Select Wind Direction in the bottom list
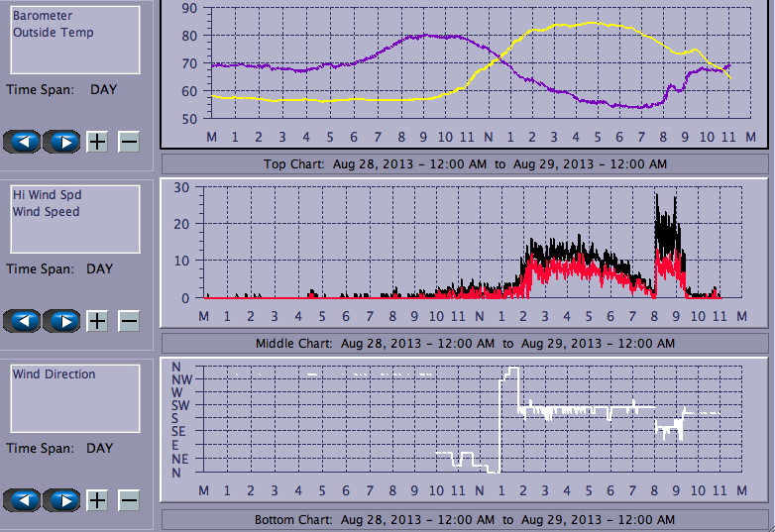This screenshot has width=775, height=532. 54,374
